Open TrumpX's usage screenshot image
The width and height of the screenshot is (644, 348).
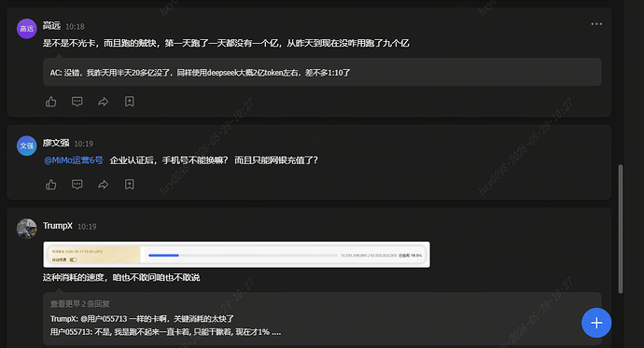pyautogui.click(x=236, y=255)
